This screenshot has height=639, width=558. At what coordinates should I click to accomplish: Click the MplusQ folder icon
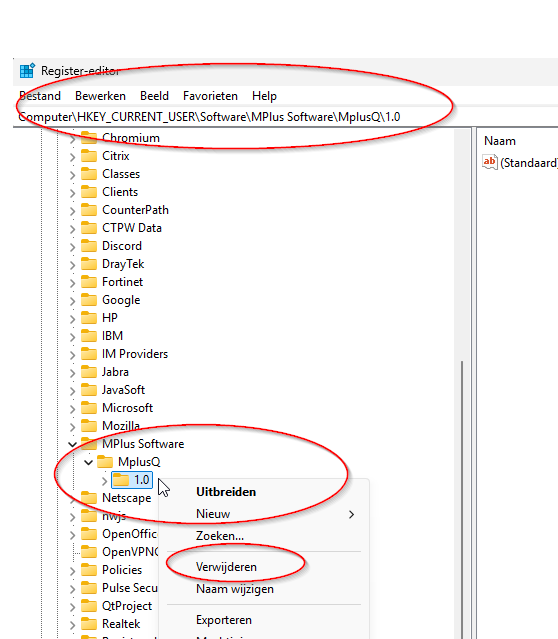point(105,462)
